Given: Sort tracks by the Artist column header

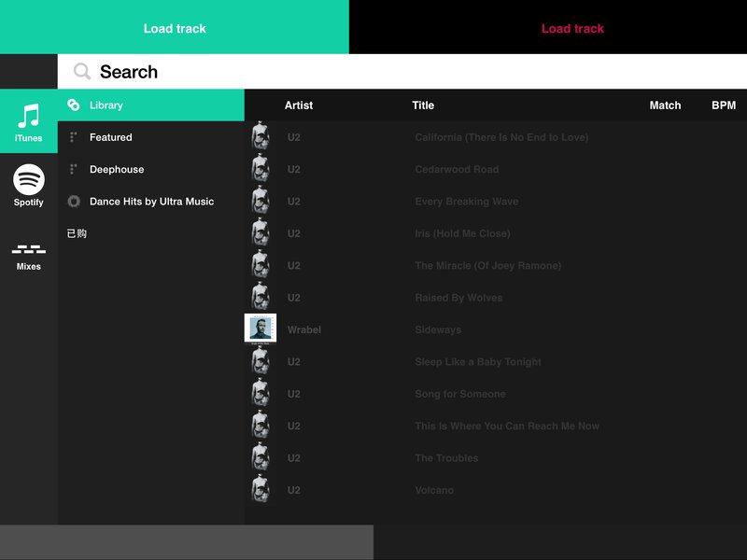Looking at the screenshot, I should click(x=298, y=105).
